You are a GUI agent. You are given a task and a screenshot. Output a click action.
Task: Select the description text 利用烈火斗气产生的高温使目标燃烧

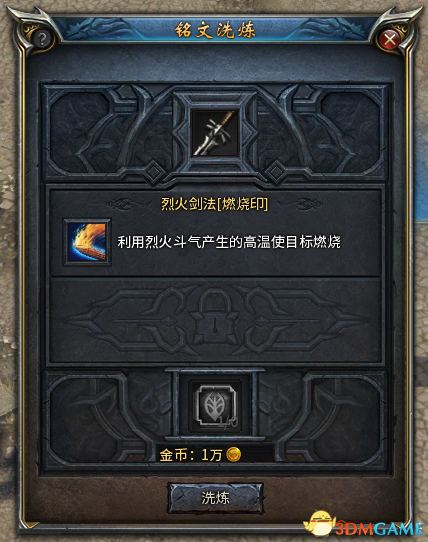(229, 242)
